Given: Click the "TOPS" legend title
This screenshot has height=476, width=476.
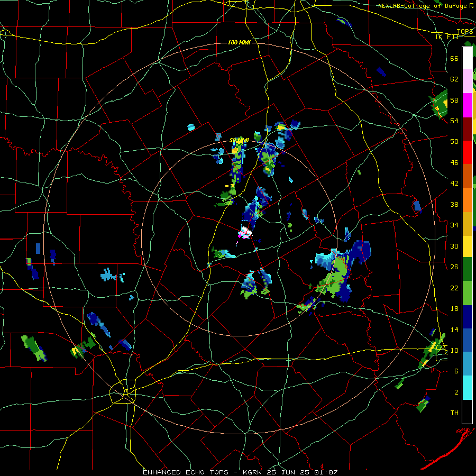Looking at the screenshot, I should click(465, 32).
